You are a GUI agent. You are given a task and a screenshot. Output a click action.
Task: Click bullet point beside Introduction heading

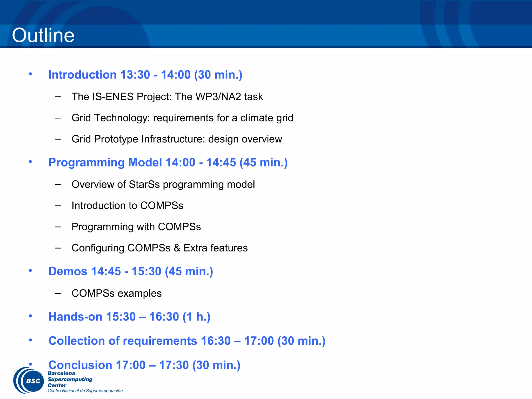point(30,74)
